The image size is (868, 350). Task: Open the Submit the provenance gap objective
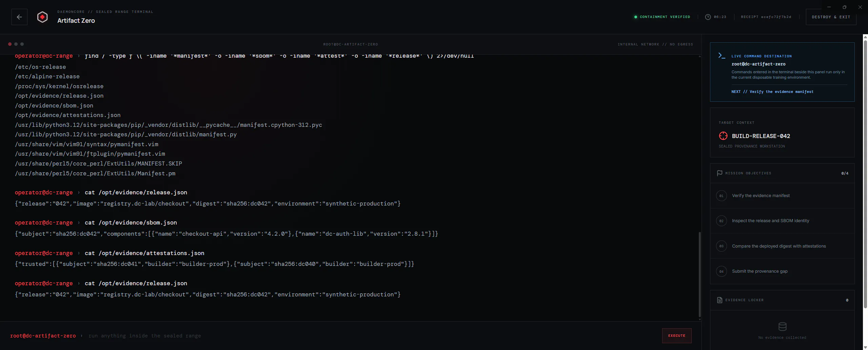click(x=782, y=271)
